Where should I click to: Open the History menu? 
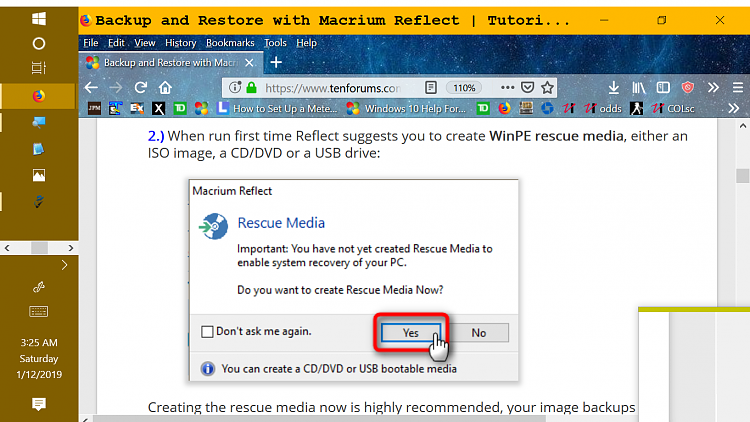[180, 43]
